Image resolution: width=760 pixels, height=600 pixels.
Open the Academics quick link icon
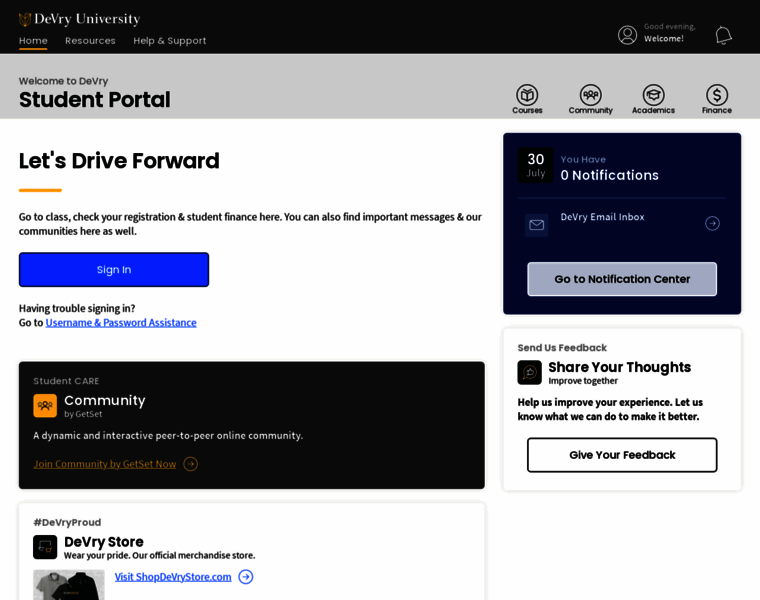(653, 95)
